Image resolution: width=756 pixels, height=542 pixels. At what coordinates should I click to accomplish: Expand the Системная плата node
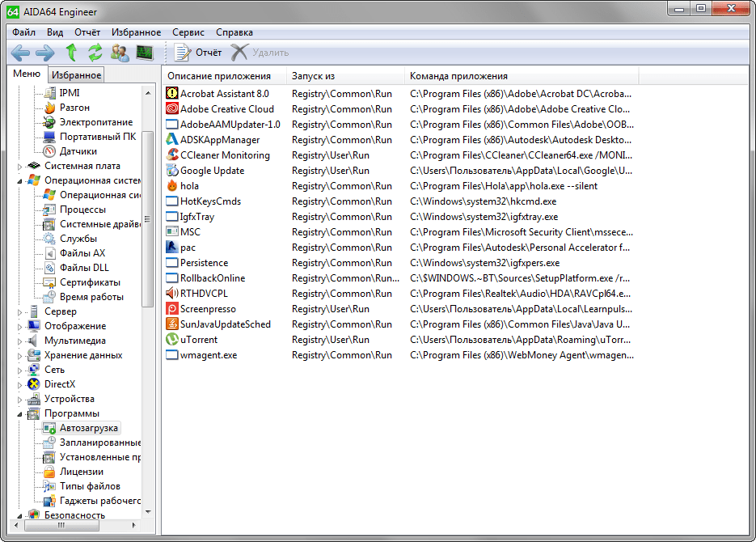tap(19, 167)
